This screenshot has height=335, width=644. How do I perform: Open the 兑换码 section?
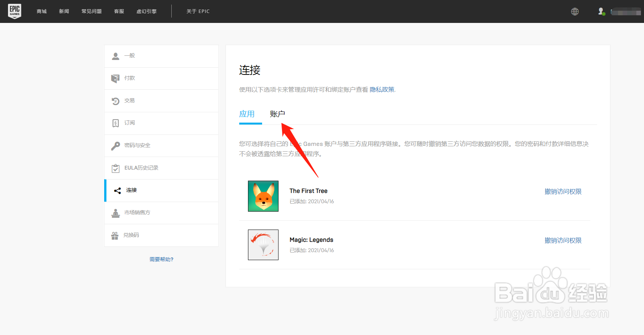(161, 235)
